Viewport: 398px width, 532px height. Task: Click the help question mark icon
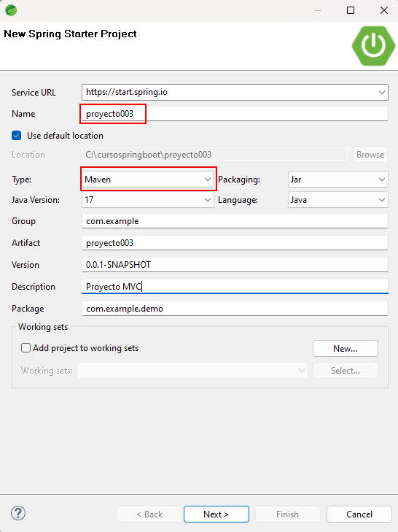18,513
